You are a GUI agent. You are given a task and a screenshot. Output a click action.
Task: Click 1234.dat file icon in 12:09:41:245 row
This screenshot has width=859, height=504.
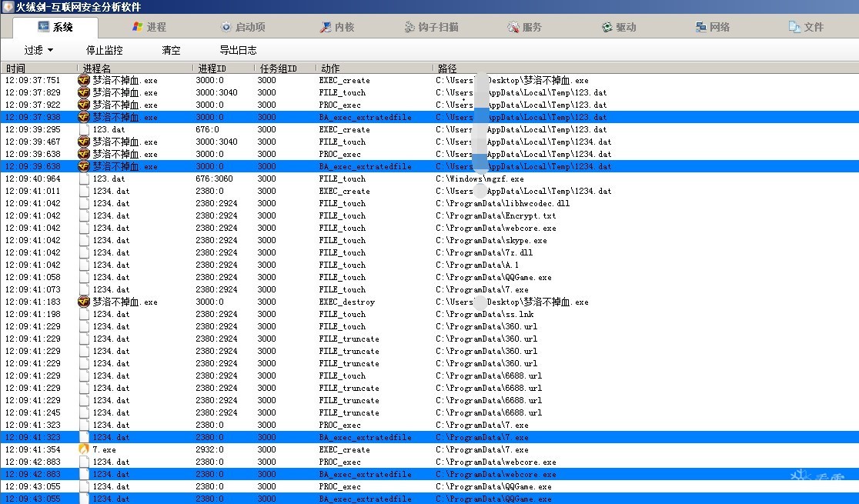click(x=84, y=412)
